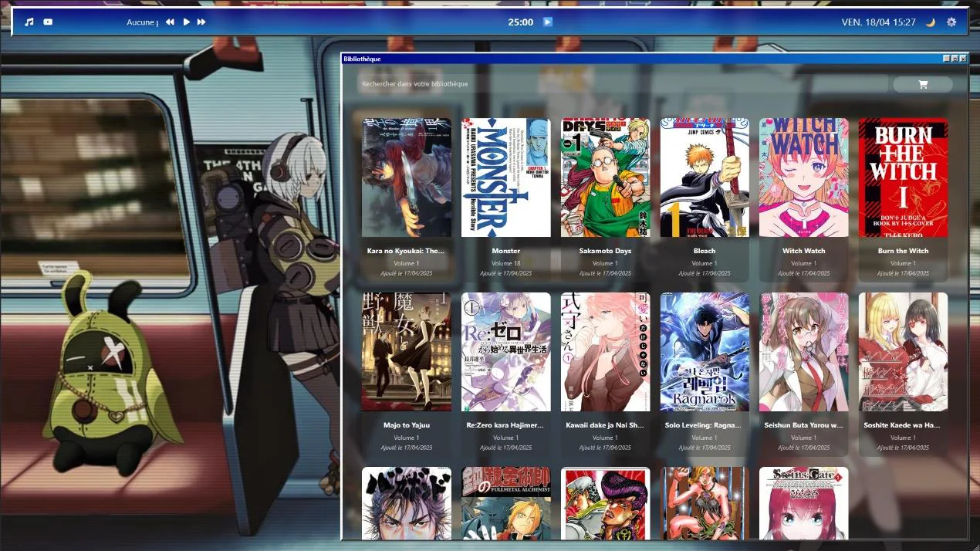This screenshot has width=980, height=551.
Task: Open Steins;Gate cover
Action: [804, 503]
